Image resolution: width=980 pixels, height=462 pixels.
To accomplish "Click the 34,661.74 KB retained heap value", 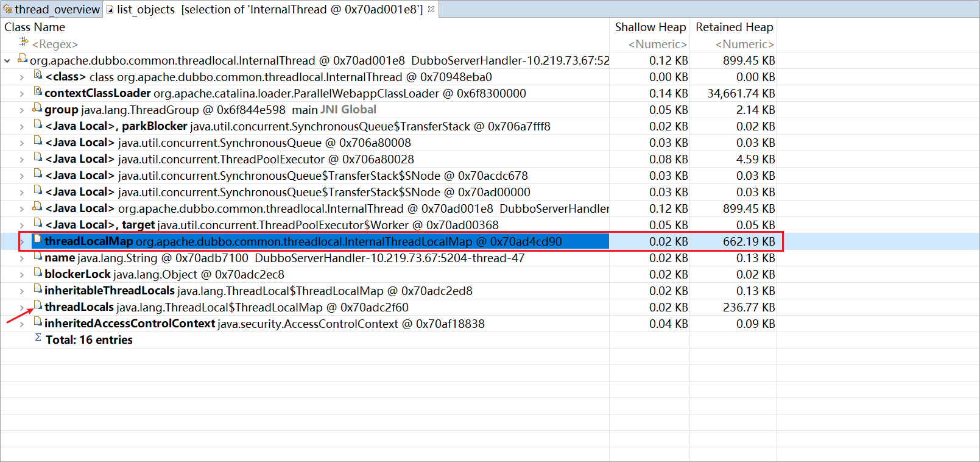I will point(741,93).
